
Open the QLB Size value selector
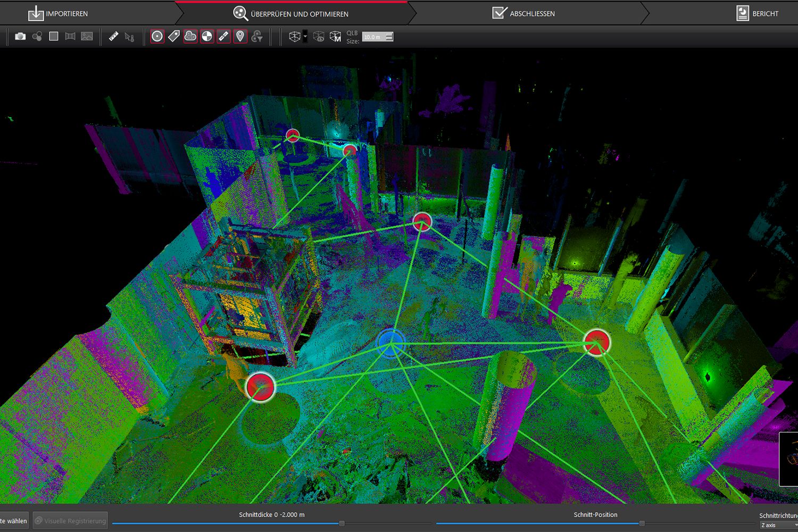[x=377, y=37]
